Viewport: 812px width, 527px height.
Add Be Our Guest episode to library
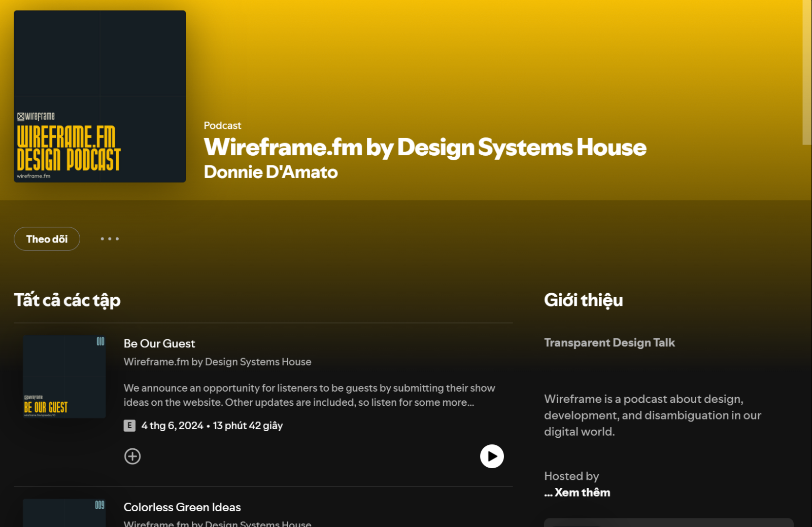(132, 456)
